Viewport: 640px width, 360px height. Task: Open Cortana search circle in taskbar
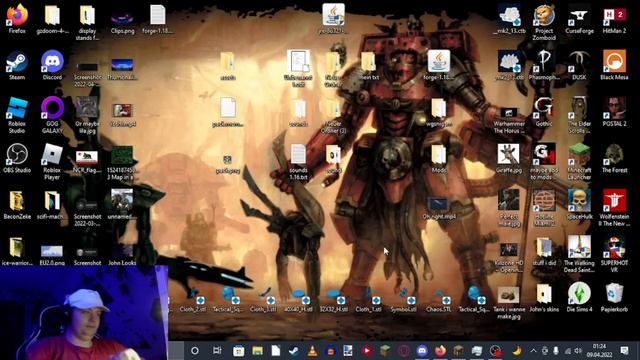coord(195,351)
